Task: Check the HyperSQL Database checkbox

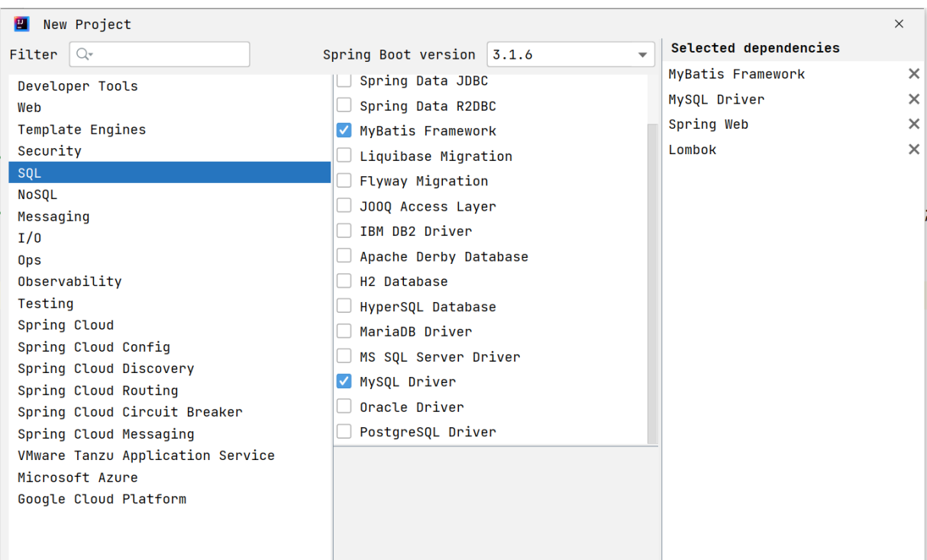Action: point(344,306)
